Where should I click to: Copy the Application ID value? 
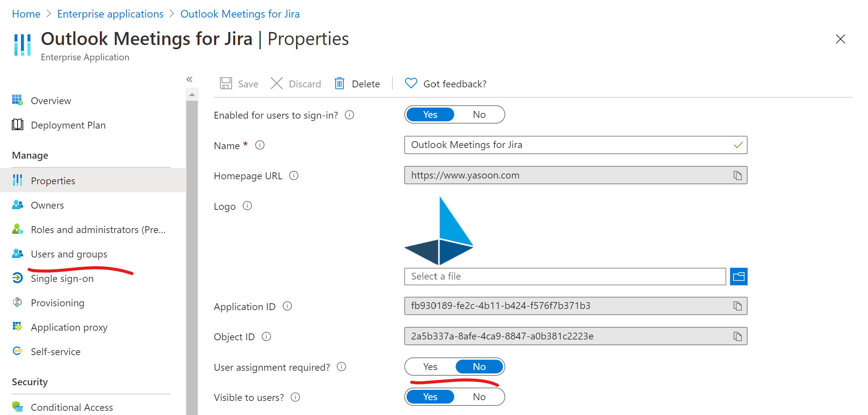pos(738,306)
